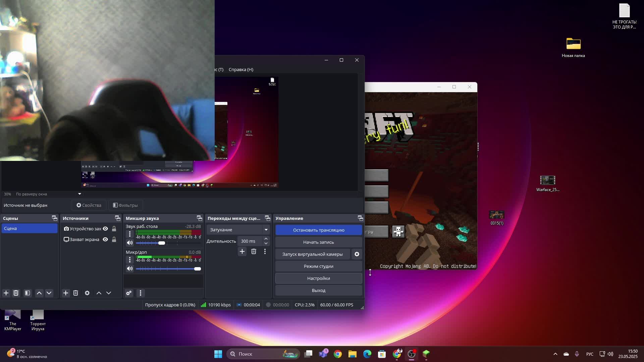The width and height of the screenshot is (644, 362).
Task: Move source up arrow in Sources panel
Action: coord(99,293)
